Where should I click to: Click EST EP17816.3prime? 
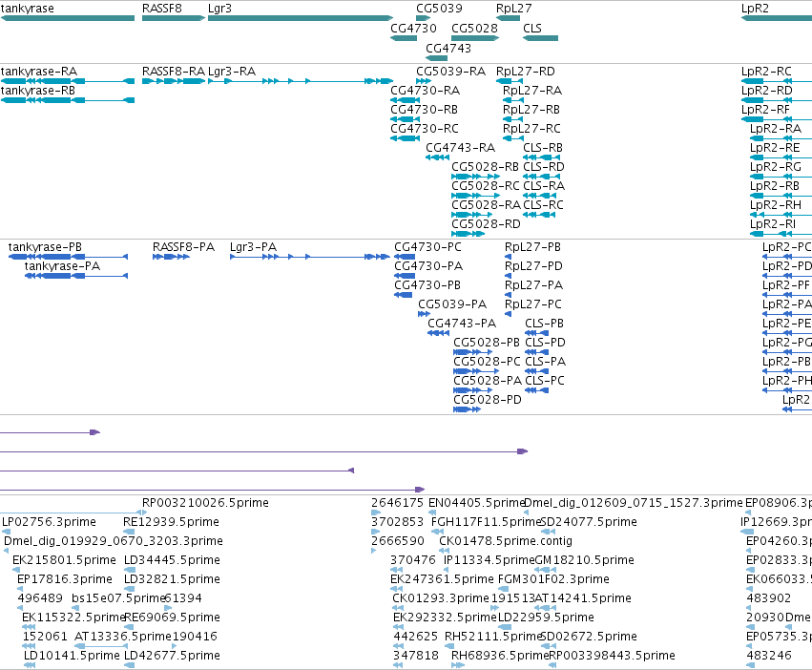coord(65,579)
